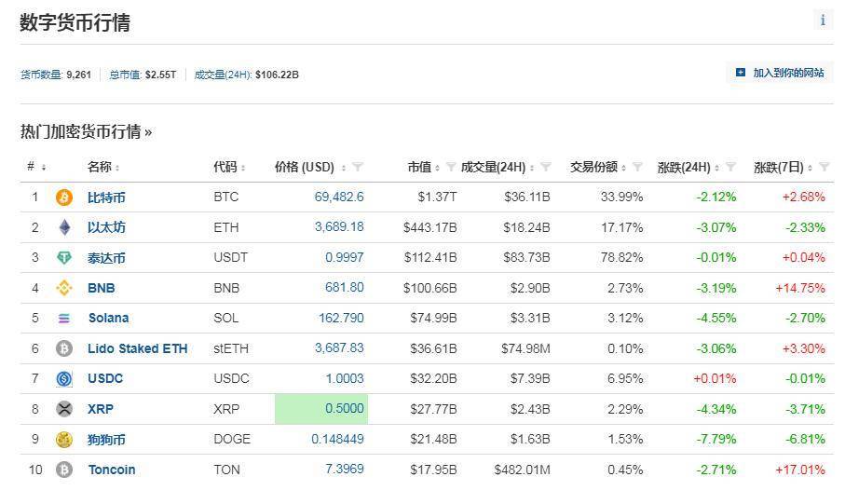
Task: Open the 热门加密货币行情 heading link
Action: pyautogui.click(x=86, y=132)
